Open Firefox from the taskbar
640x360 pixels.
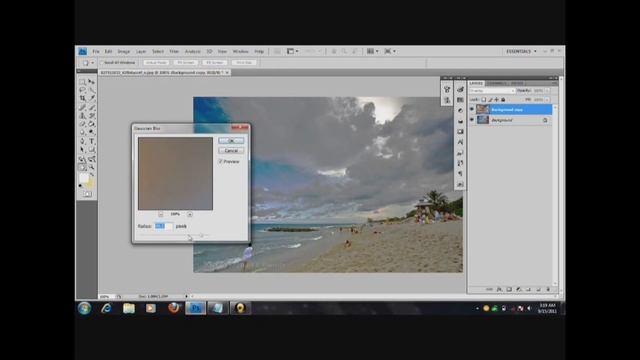173,308
